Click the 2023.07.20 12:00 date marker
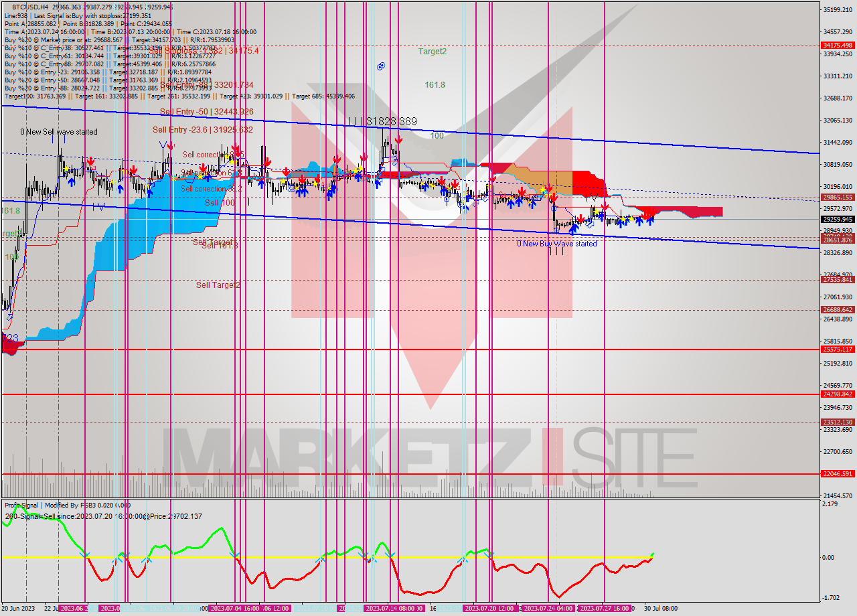The height and width of the screenshot is (616, 857). (x=489, y=608)
